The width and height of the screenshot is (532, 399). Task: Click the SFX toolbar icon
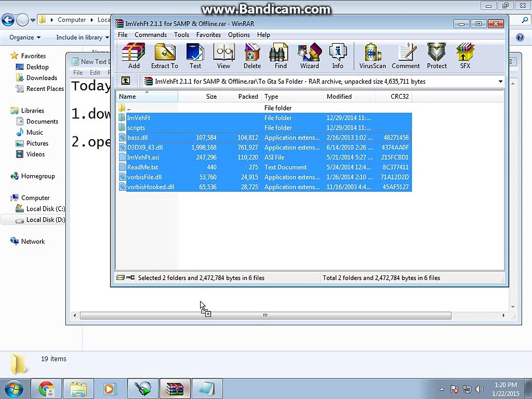pos(465,57)
